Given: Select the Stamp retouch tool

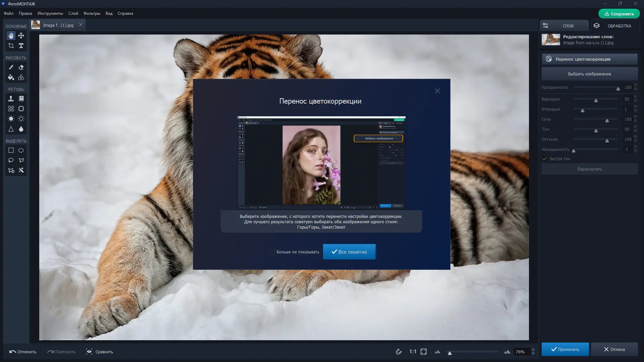Looking at the screenshot, I should (x=11, y=99).
